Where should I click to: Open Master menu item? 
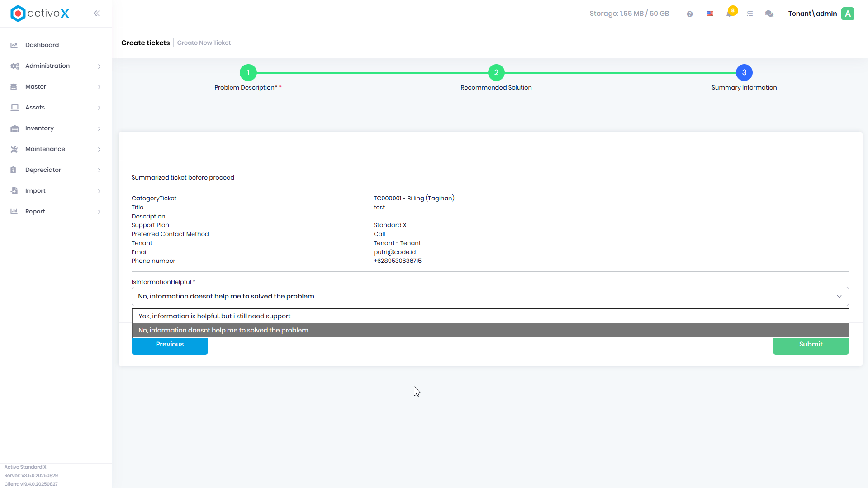coord(36,87)
